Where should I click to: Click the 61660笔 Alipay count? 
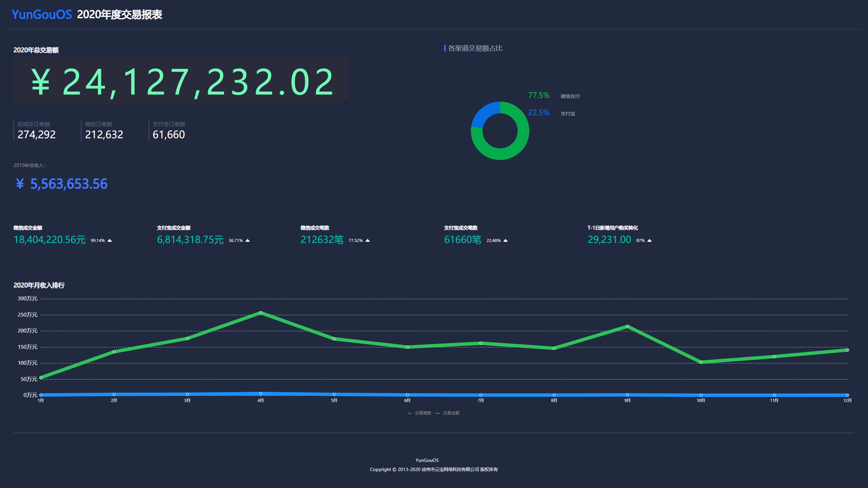click(x=462, y=240)
